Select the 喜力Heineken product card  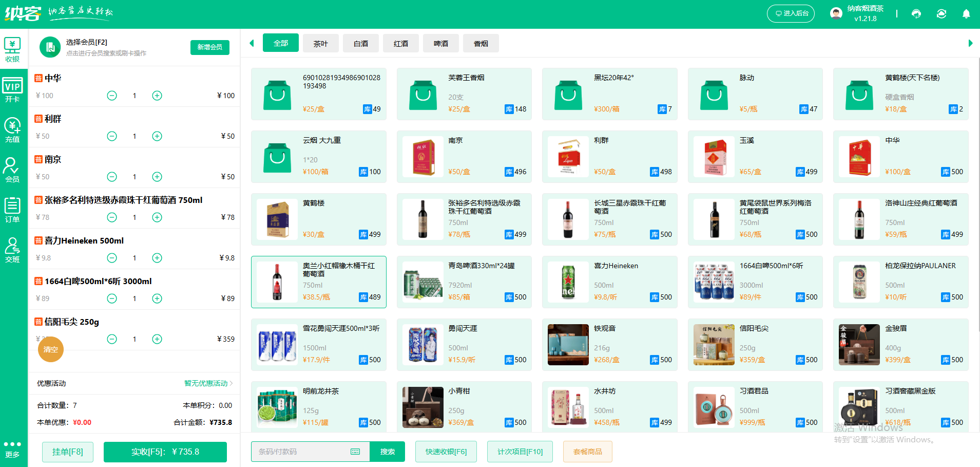point(609,282)
